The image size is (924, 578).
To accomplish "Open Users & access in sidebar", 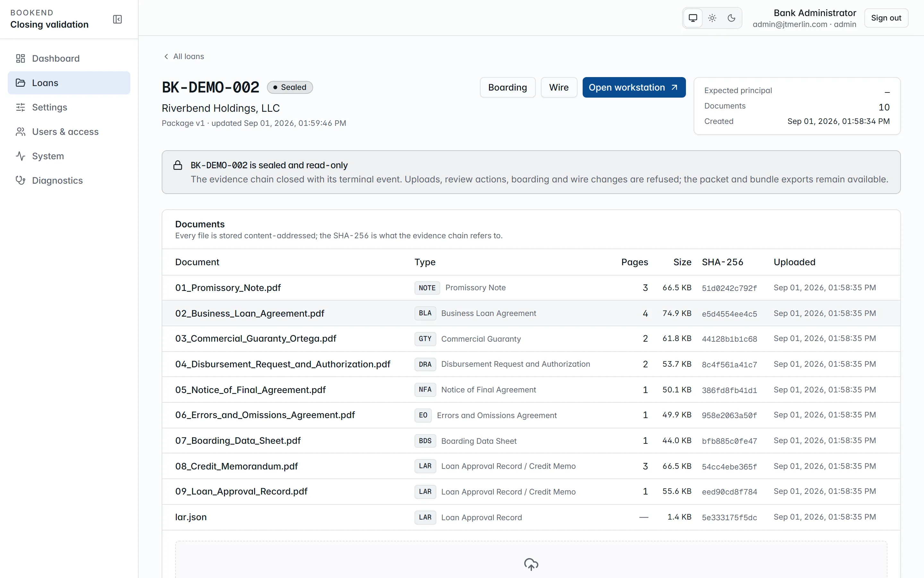I will 69,132.
